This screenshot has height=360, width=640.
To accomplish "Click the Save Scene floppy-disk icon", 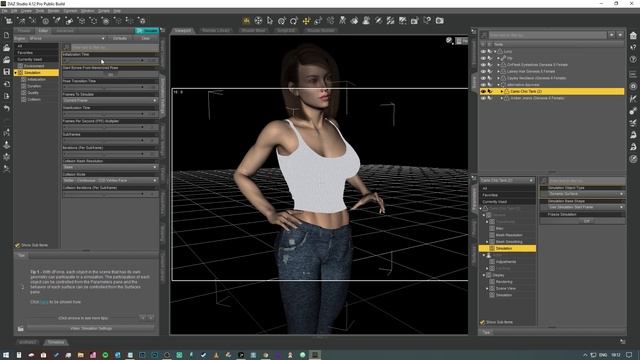I will (x=7, y=72).
